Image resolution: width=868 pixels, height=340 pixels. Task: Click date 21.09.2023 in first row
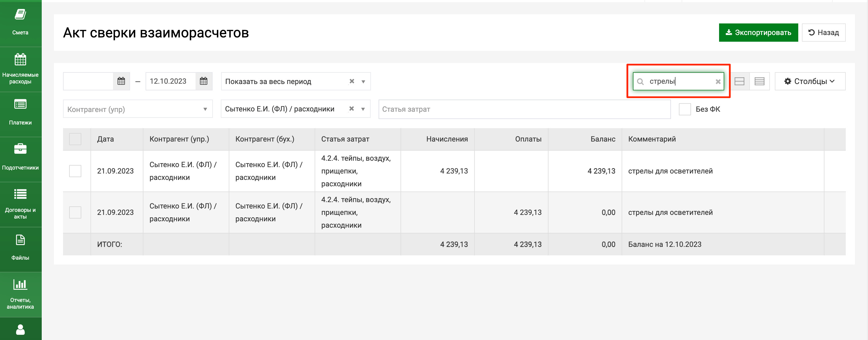[x=115, y=171]
